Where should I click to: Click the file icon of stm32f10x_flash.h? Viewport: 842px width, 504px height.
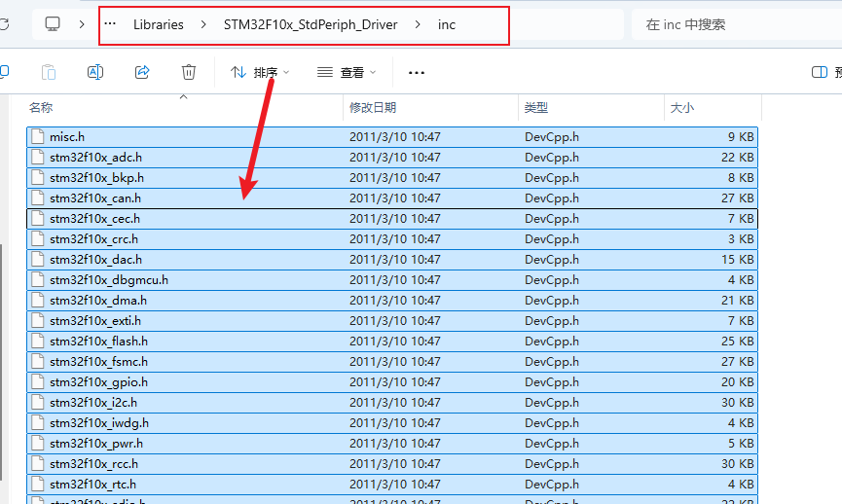(x=38, y=341)
